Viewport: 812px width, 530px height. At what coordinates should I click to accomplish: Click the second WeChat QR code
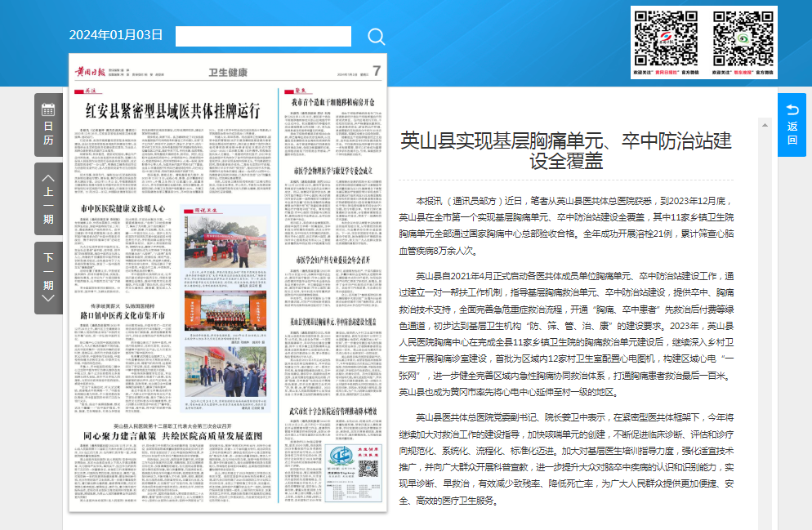(742, 38)
